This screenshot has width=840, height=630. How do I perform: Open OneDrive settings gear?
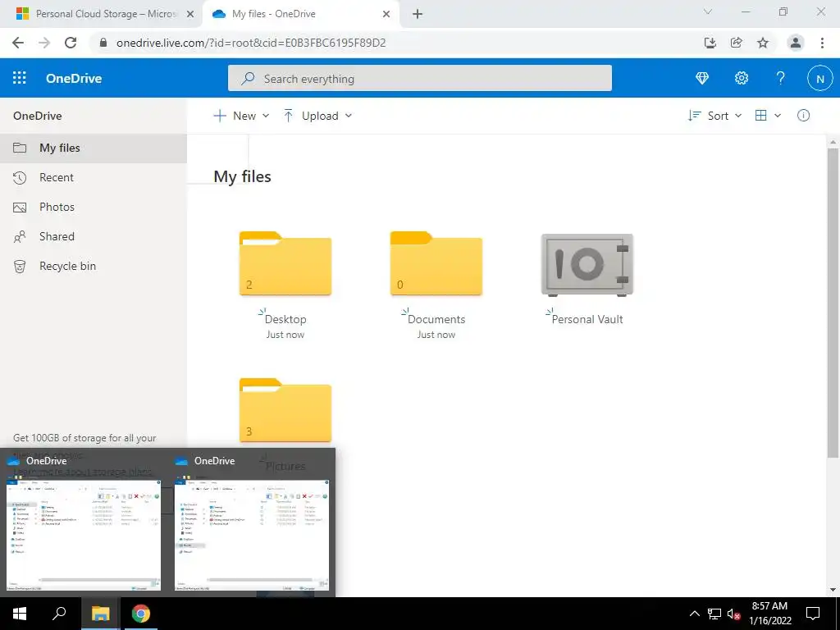pyautogui.click(x=742, y=78)
